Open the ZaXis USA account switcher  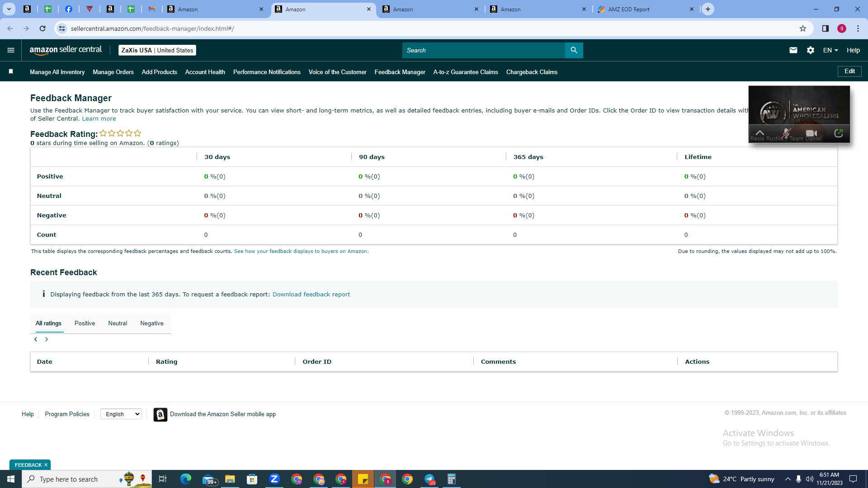pos(157,50)
